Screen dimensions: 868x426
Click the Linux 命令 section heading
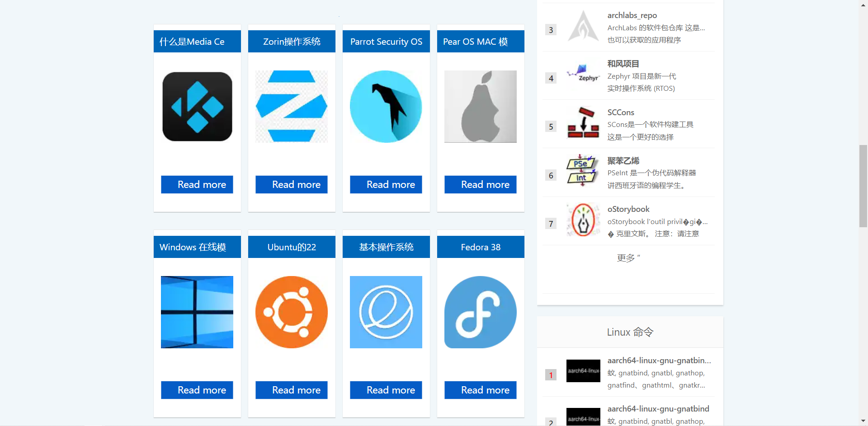click(630, 332)
